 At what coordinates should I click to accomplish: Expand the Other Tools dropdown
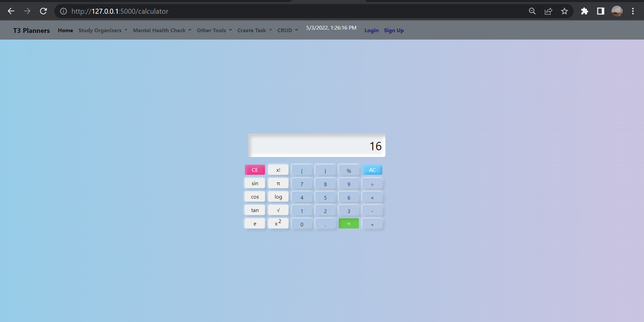[212, 30]
